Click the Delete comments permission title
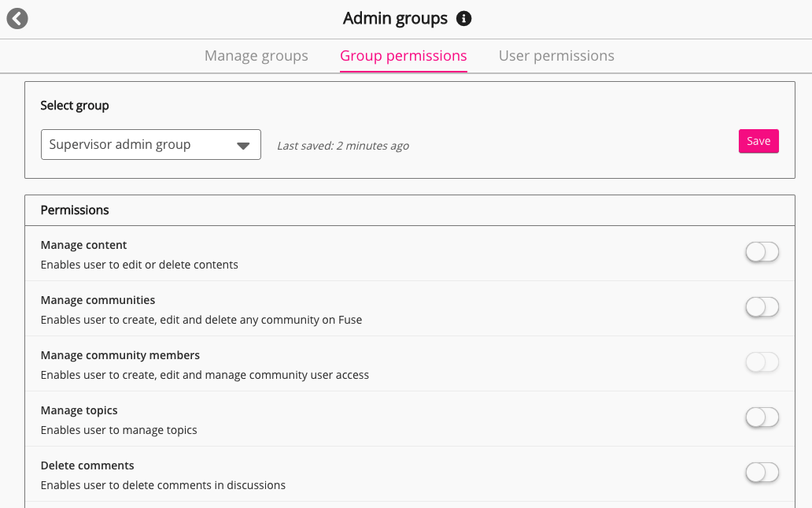 87,465
